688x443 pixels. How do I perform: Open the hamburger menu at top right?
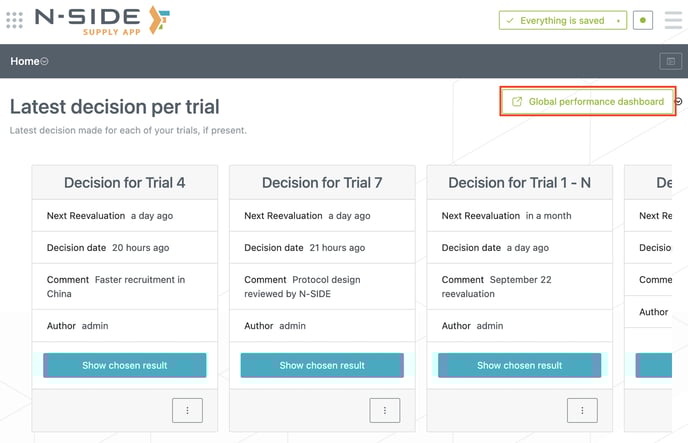[673, 20]
